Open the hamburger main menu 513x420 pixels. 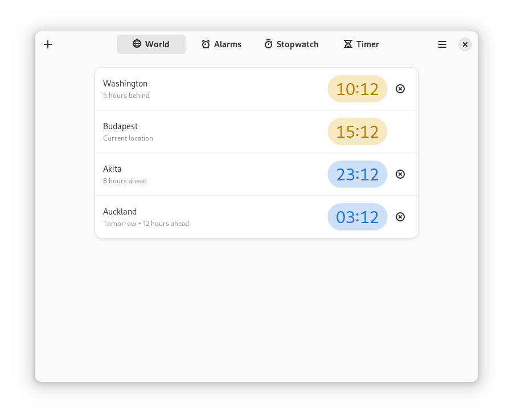click(442, 44)
